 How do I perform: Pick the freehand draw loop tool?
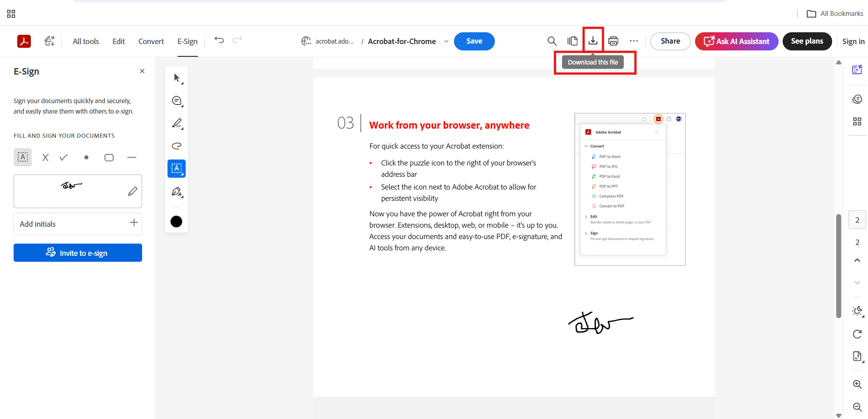(177, 146)
